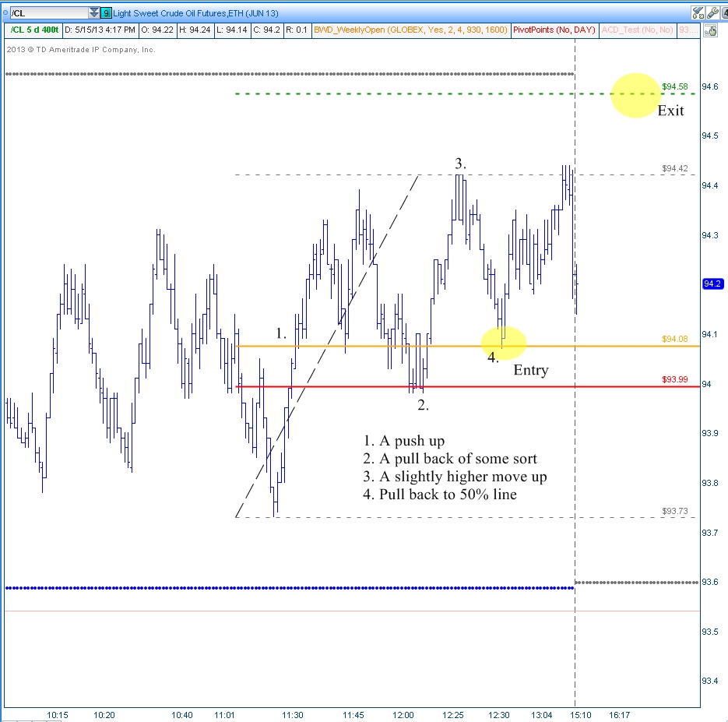Click the 93.5 price axis label
This screenshot has height=722, width=728.
point(709,632)
